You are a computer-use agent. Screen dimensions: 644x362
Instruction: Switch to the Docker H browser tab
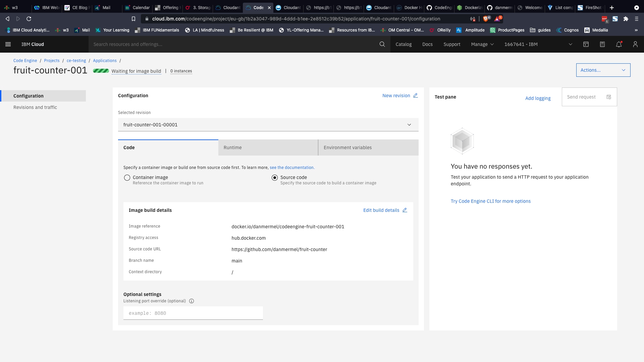coord(409,7)
